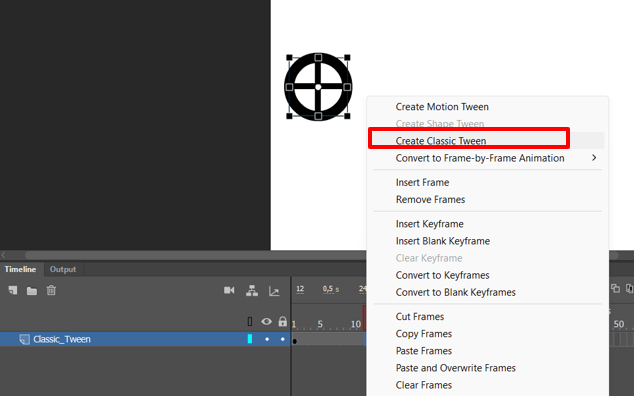
Task: Toggle outline display for all layers
Action: coord(250,322)
